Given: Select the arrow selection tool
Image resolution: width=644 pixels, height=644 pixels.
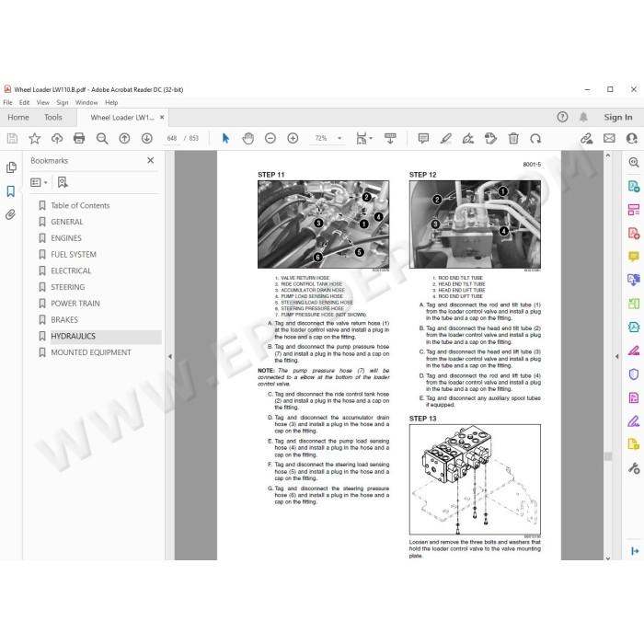Looking at the screenshot, I should coord(225,138).
